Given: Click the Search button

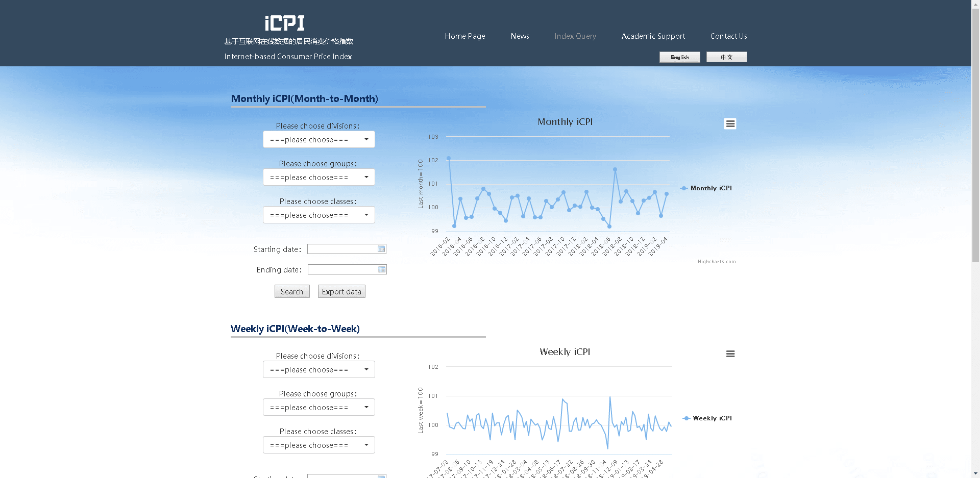Looking at the screenshot, I should [292, 291].
